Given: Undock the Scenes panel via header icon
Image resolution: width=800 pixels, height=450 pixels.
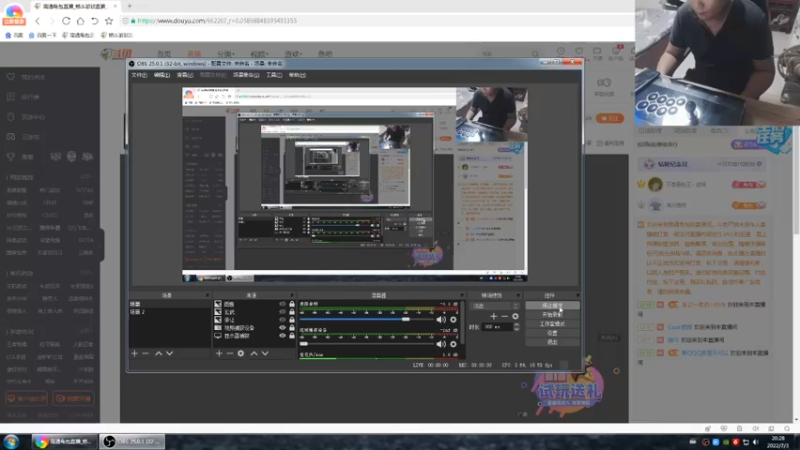Looking at the screenshot, I should (x=207, y=295).
